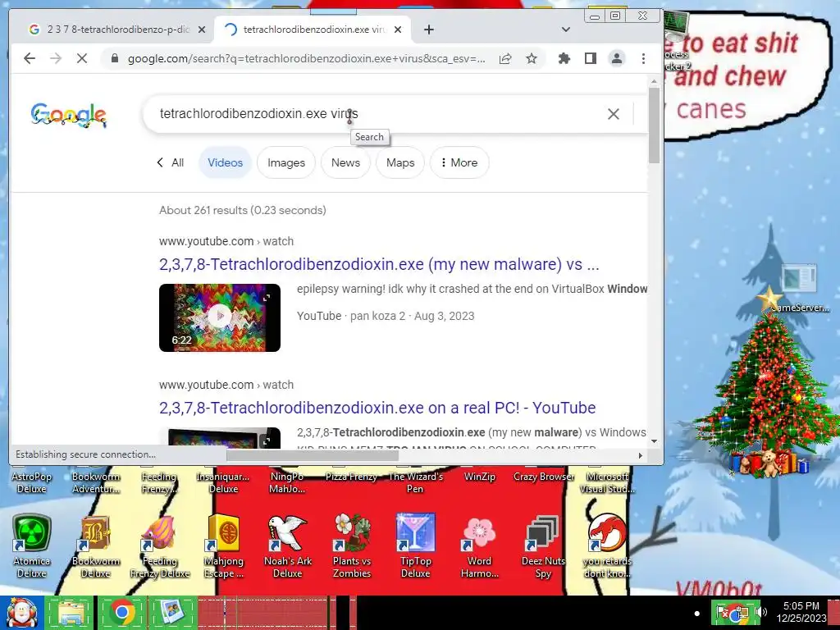
Task: Click the photo viewer taskbar icon
Action: tap(172, 613)
